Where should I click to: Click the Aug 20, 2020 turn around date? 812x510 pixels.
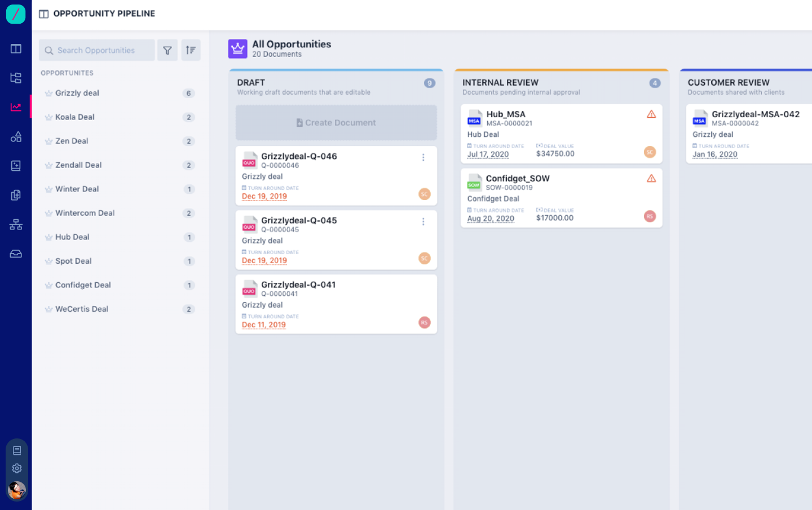(x=491, y=219)
